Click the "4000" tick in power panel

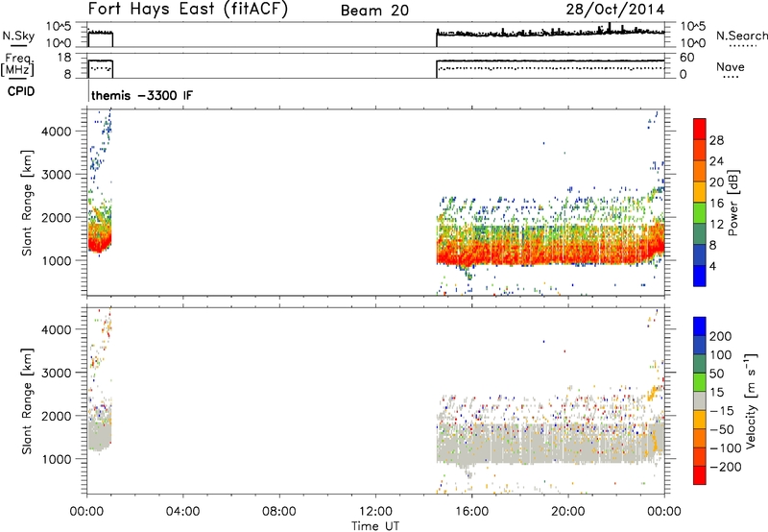[57, 132]
